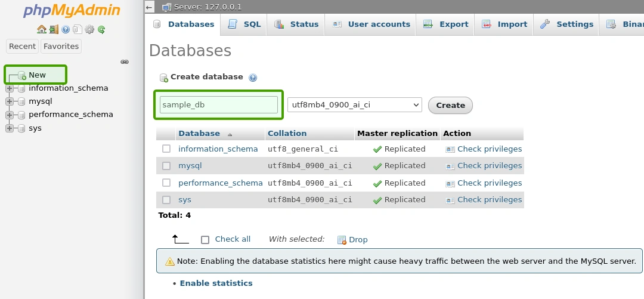Open phpMyAdmin documentation question-mark icon
The image size is (644, 299).
coord(66,29)
